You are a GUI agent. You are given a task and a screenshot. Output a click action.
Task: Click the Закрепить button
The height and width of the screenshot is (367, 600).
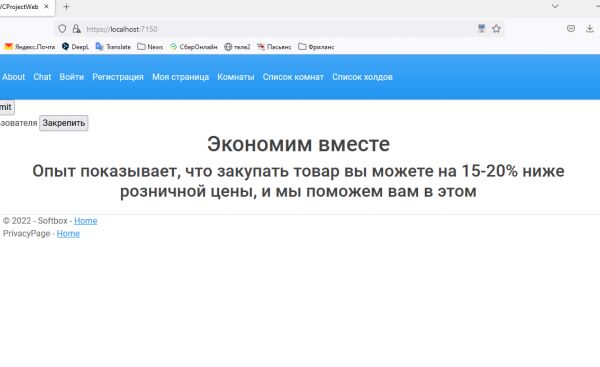(x=64, y=123)
